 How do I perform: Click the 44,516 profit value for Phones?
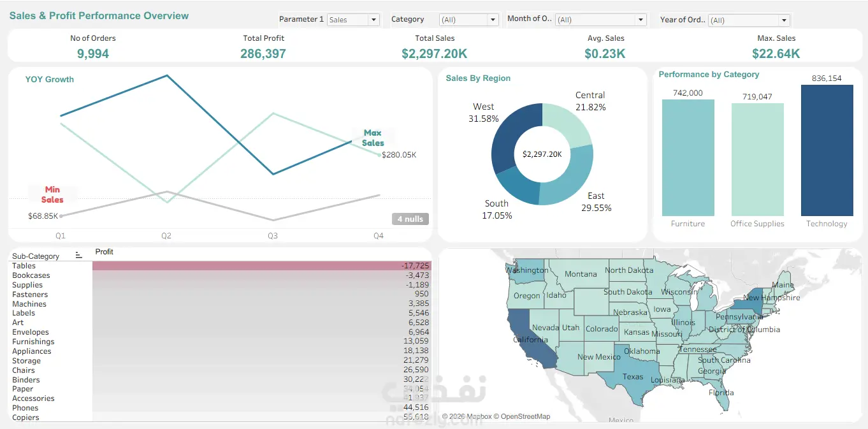(x=416, y=408)
